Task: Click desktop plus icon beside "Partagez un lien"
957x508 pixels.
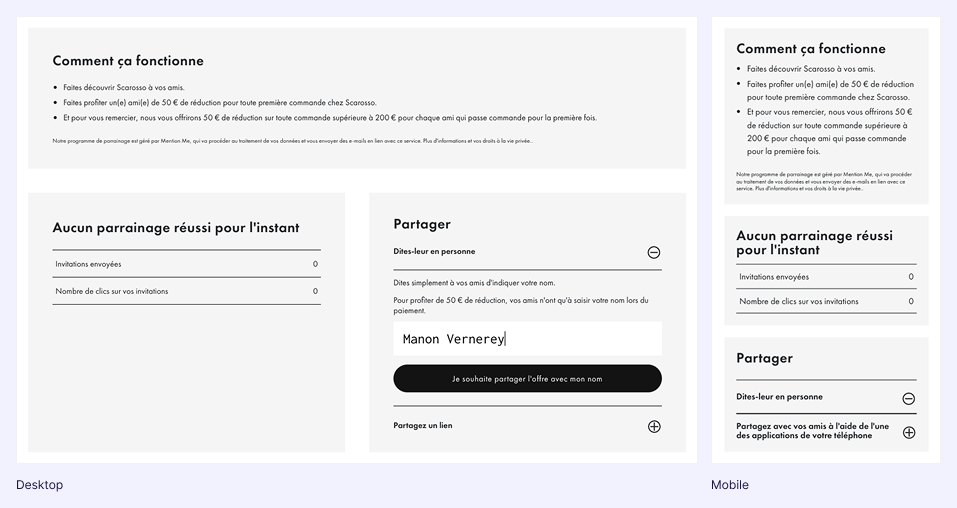Action: (x=654, y=426)
